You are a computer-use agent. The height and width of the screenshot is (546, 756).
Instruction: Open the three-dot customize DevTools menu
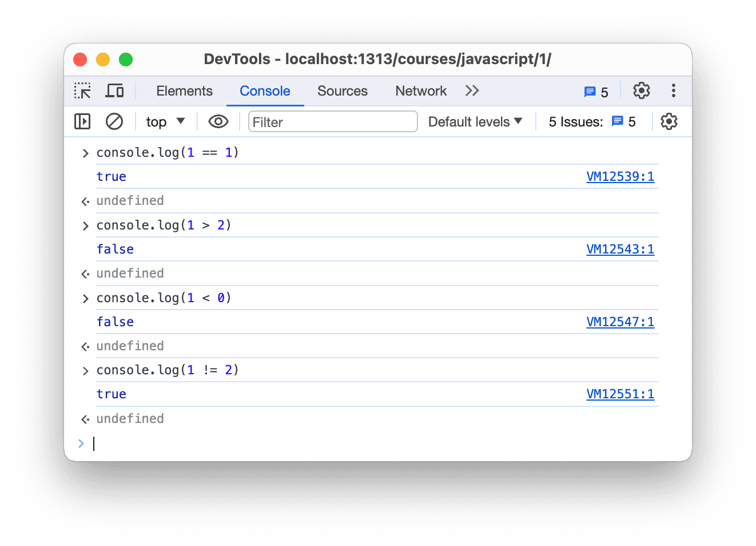(x=673, y=91)
